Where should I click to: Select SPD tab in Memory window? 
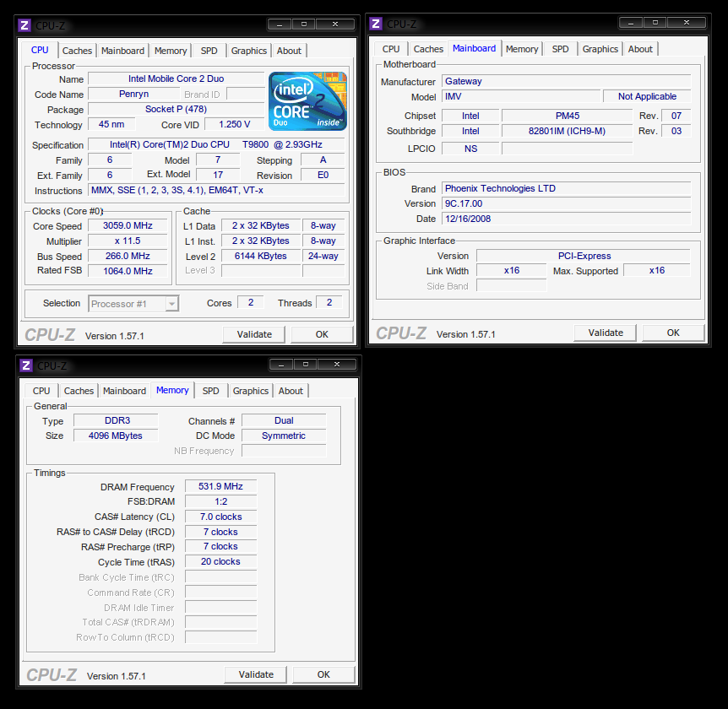pos(211,391)
